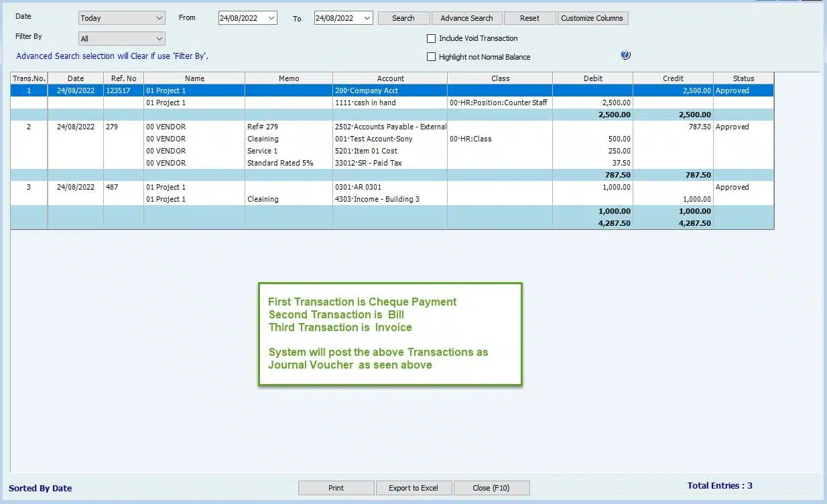Click the 500.00 debit amount
827x504 pixels.
(619, 139)
